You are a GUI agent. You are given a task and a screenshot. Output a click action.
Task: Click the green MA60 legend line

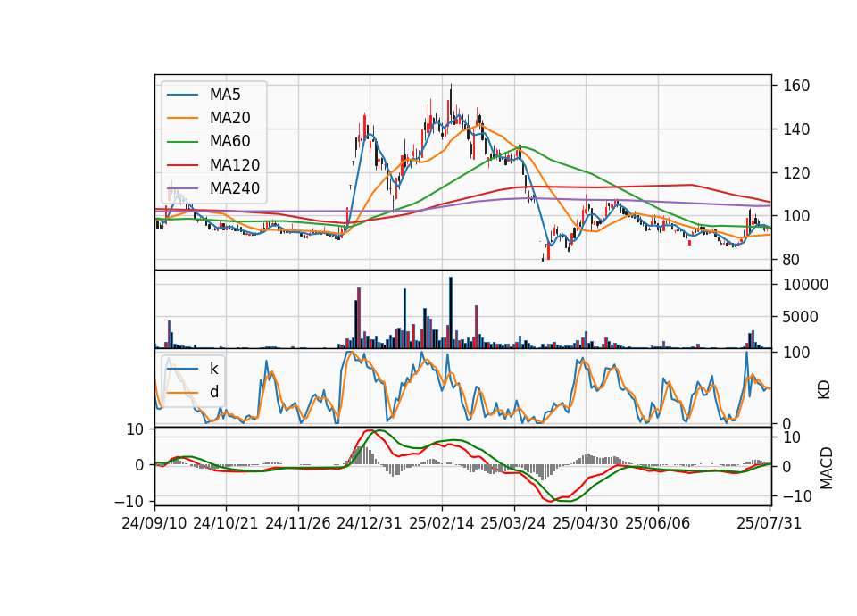pos(182,141)
